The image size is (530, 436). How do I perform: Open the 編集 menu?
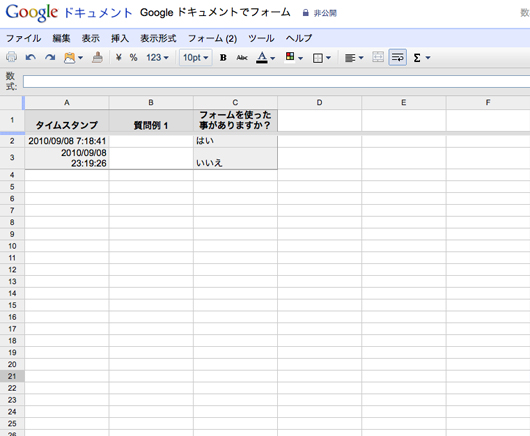tap(61, 38)
